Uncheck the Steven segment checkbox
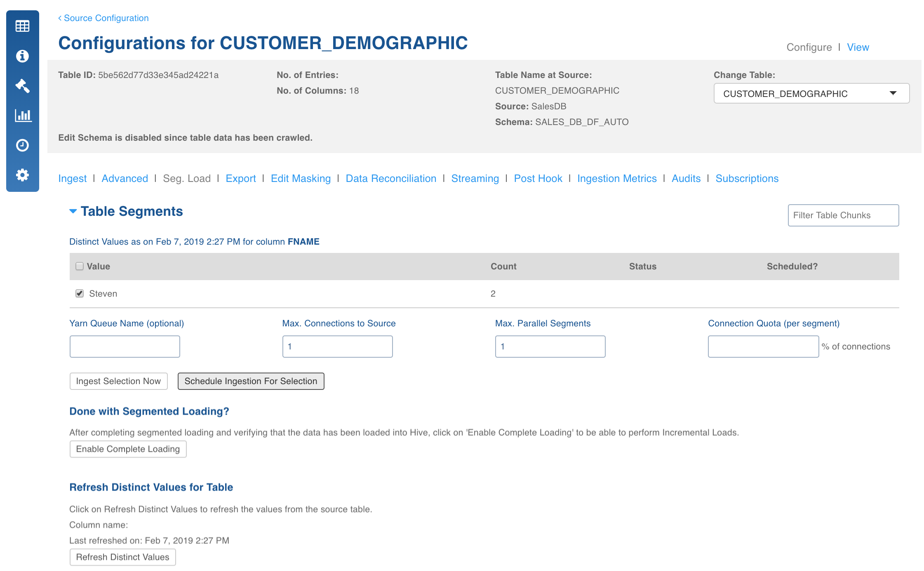 pos(80,293)
